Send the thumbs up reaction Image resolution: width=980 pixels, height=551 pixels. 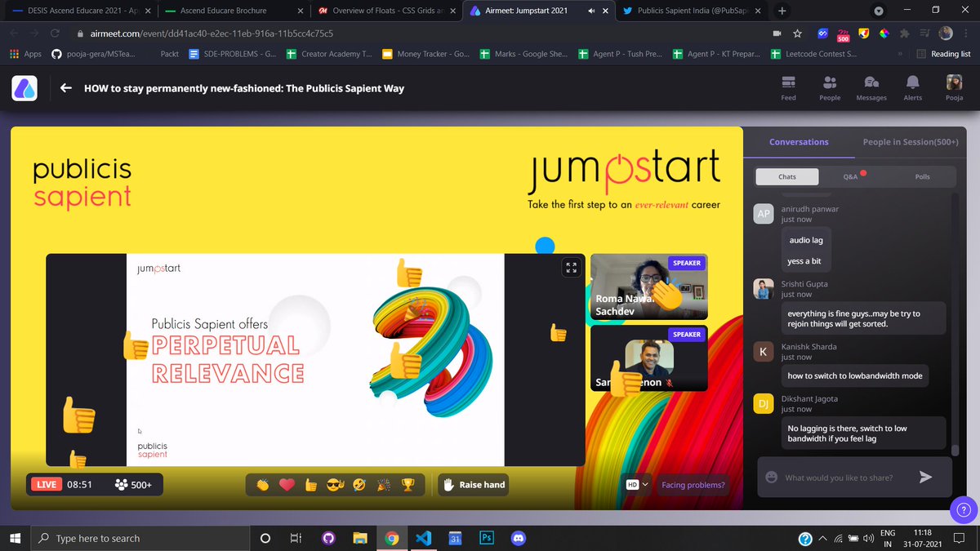tap(310, 485)
